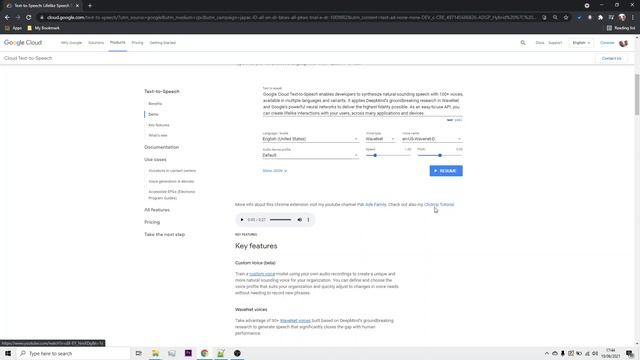Open the Voice name en-US-Wavenet-D dropdown
Image resolution: width=640 pixels, height=360 pixels.
(432, 139)
